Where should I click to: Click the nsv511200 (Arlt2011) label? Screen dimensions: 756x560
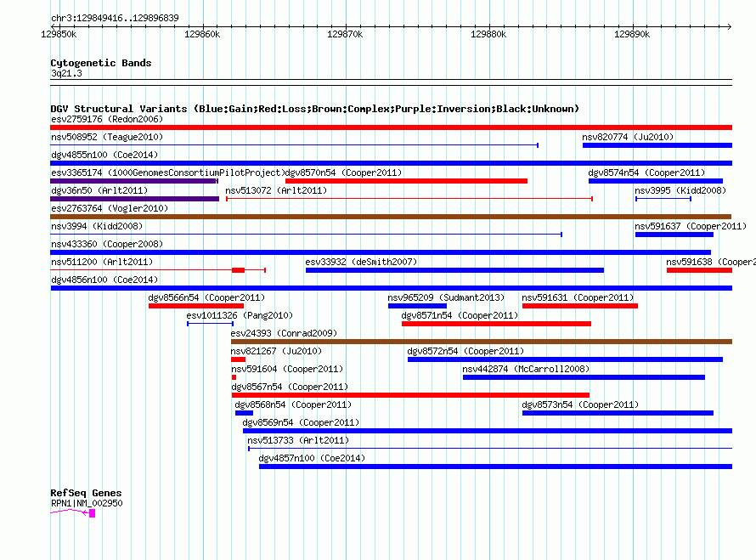(x=102, y=262)
